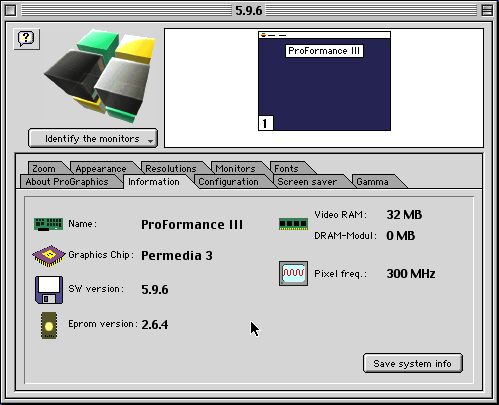Click the waveform monitor icon beside Pixel freq.

[293, 274]
